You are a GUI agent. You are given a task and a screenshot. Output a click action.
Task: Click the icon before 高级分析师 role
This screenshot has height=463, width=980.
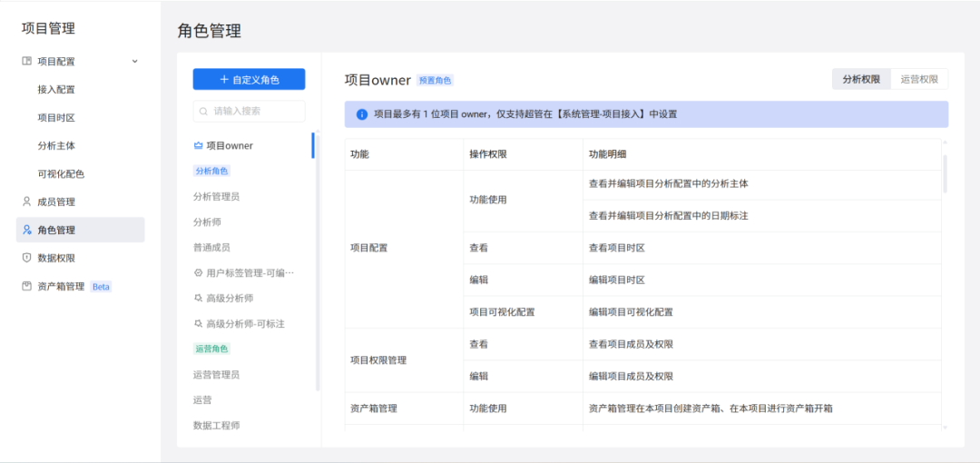pos(198,299)
